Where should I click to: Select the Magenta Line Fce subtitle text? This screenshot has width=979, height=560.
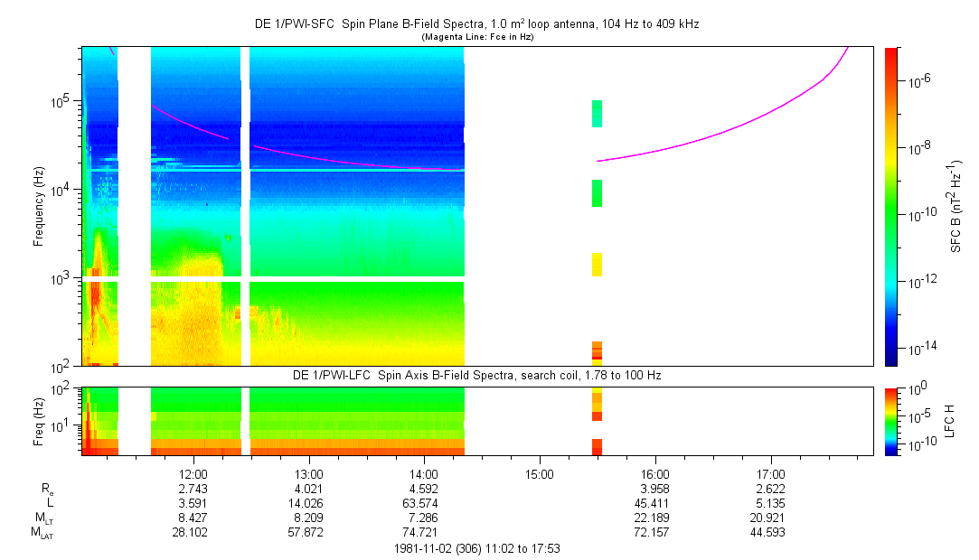click(x=478, y=37)
